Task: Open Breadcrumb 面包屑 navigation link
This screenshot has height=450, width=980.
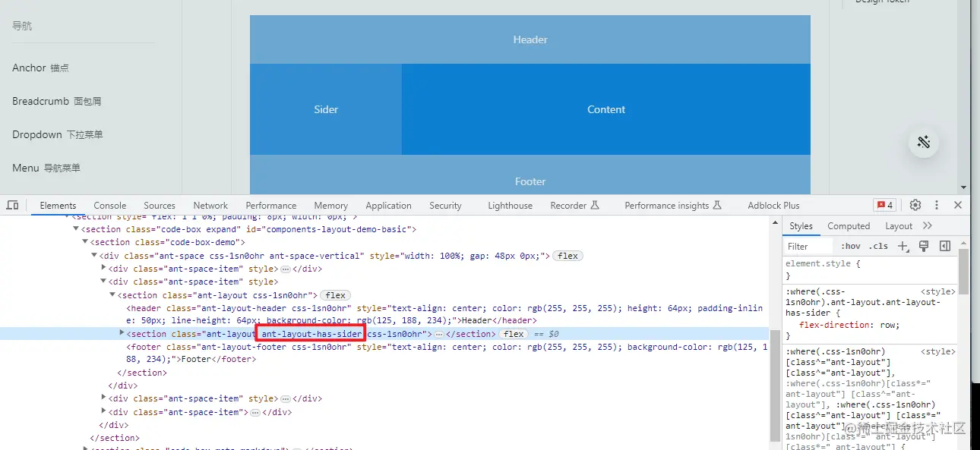Action: (56, 101)
